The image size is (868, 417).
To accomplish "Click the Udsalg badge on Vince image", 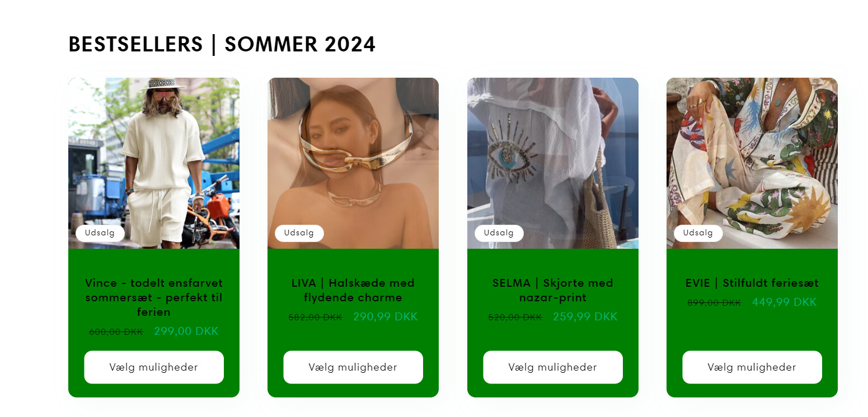I will 100,233.
